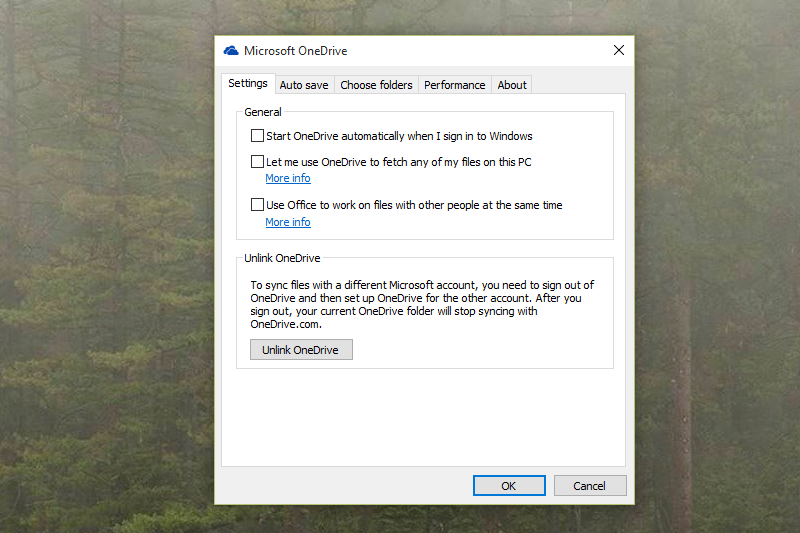This screenshot has height=533, width=800.
Task: Open More info link under fetch files option
Action: [288, 178]
